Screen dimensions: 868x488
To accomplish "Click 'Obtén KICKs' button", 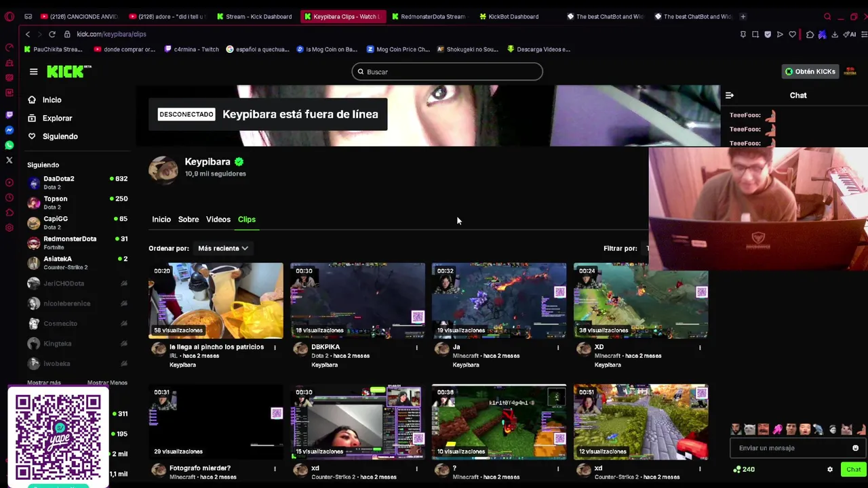I will pos(810,71).
